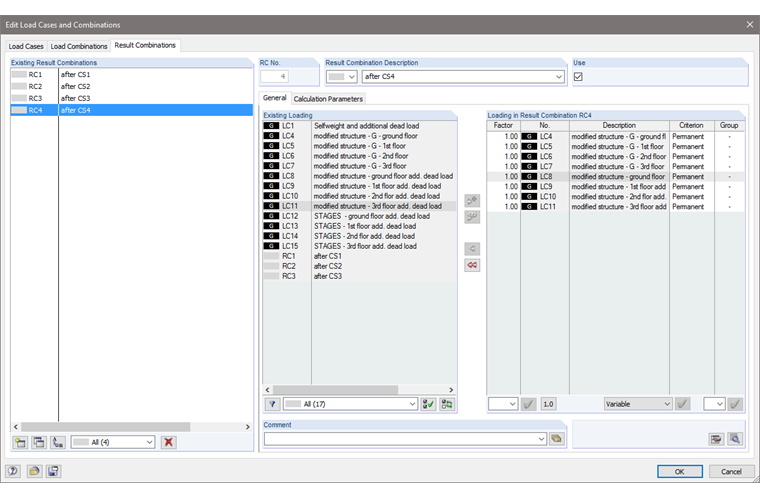Delete selected combination with red X
This screenshot has width=760, height=498.
click(169, 442)
